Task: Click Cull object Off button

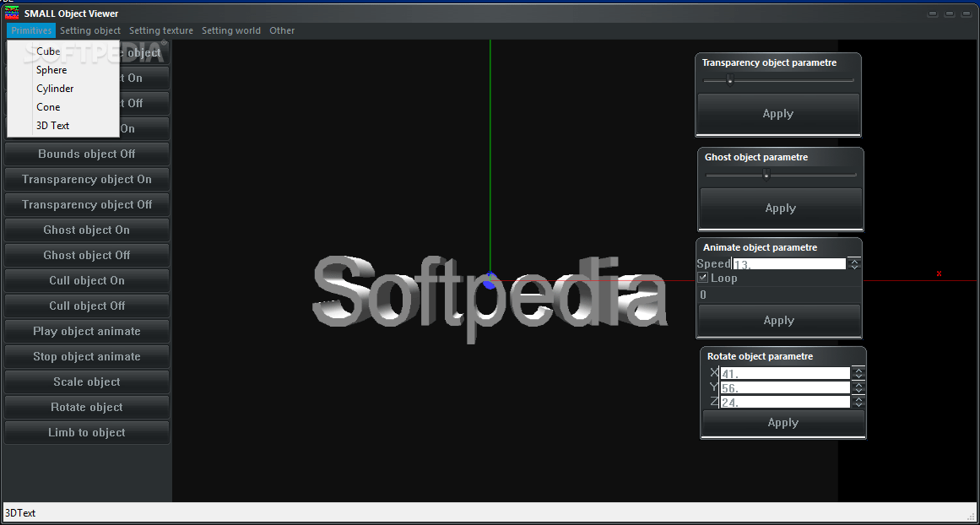Action: tap(87, 306)
